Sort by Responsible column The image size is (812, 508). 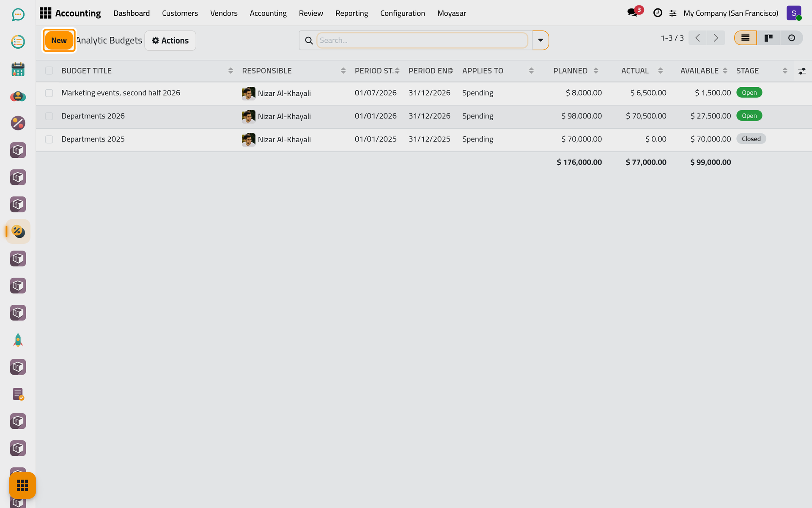[294, 71]
